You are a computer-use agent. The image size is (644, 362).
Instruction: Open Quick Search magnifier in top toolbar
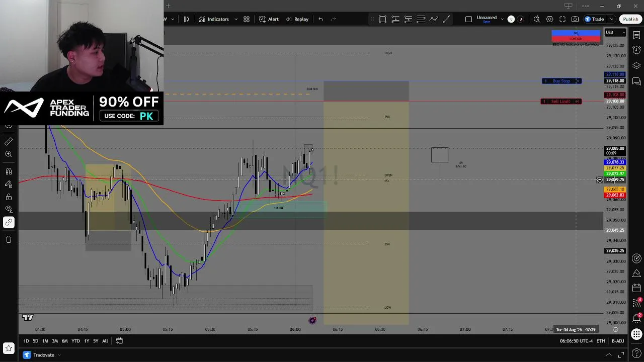537,19
